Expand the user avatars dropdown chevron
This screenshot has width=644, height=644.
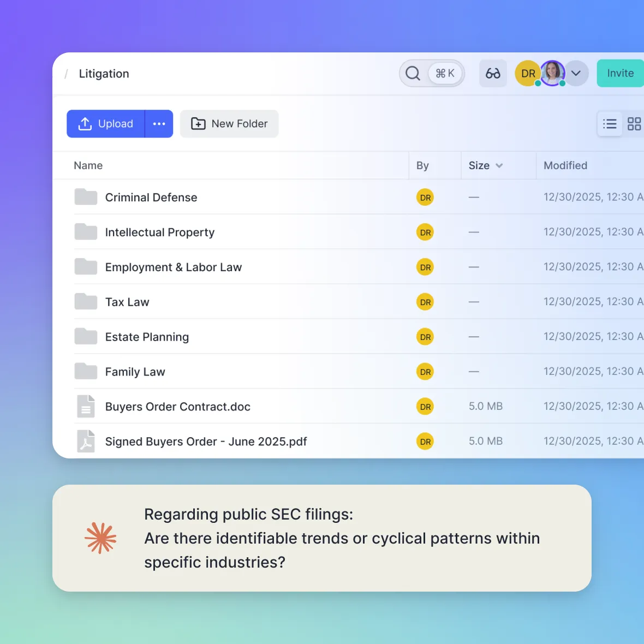[x=576, y=73]
